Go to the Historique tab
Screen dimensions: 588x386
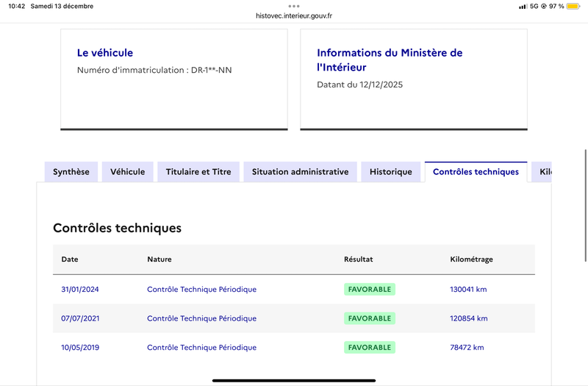391,172
